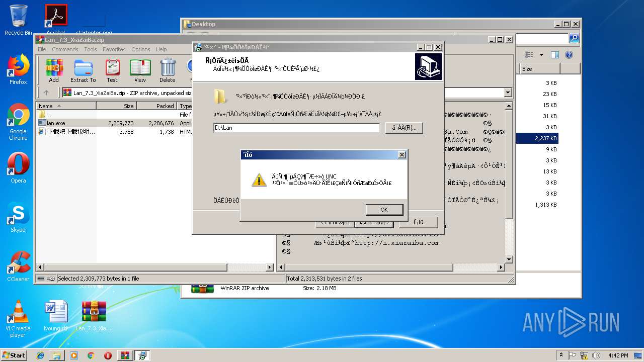Click the Explorer help question mark icon
The height and width of the screenshot is (362, 644).
(569, 55)
